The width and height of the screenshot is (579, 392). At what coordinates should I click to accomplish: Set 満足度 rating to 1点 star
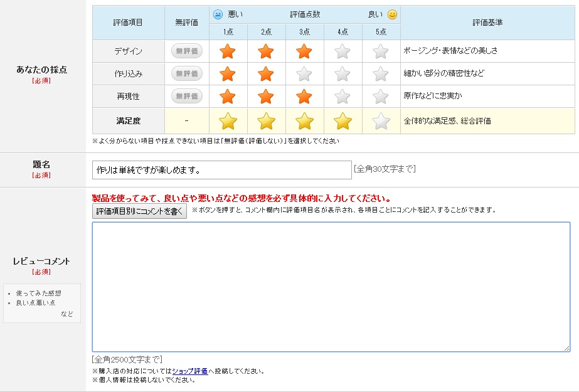click(228, 121)
